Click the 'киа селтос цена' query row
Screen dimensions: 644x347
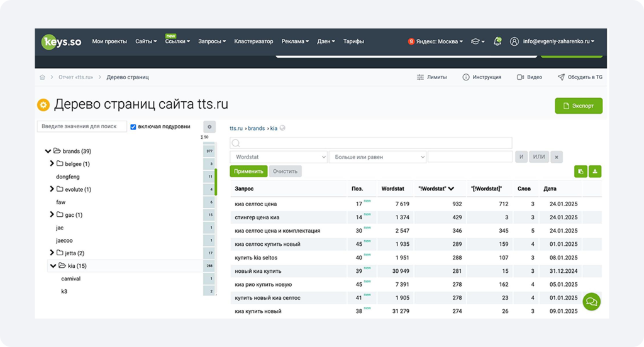click(x=416, y=204)
